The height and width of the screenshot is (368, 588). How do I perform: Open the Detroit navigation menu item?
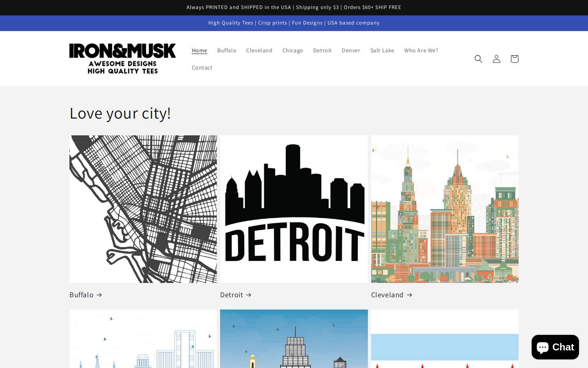(323, 50)
